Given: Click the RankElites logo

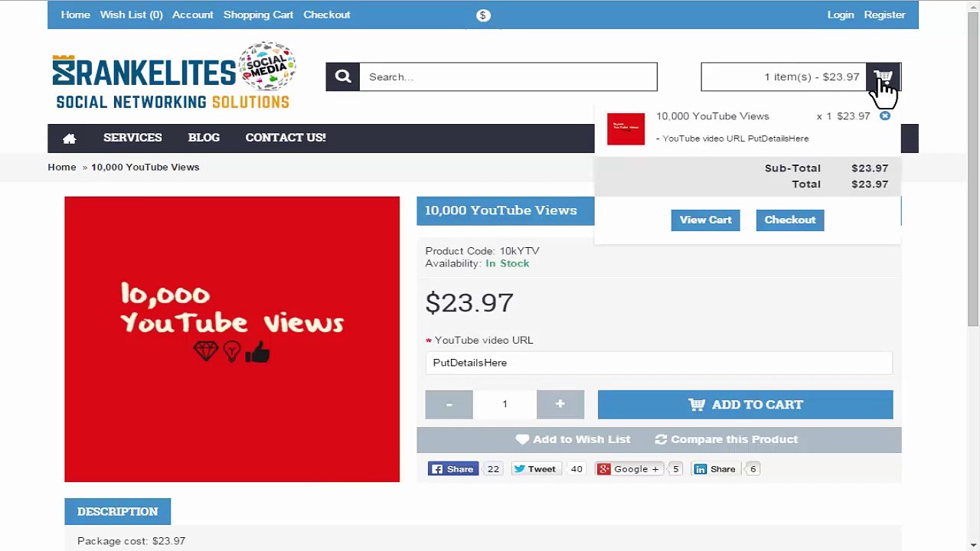Looking at the screenshot, I should point(174,75).
